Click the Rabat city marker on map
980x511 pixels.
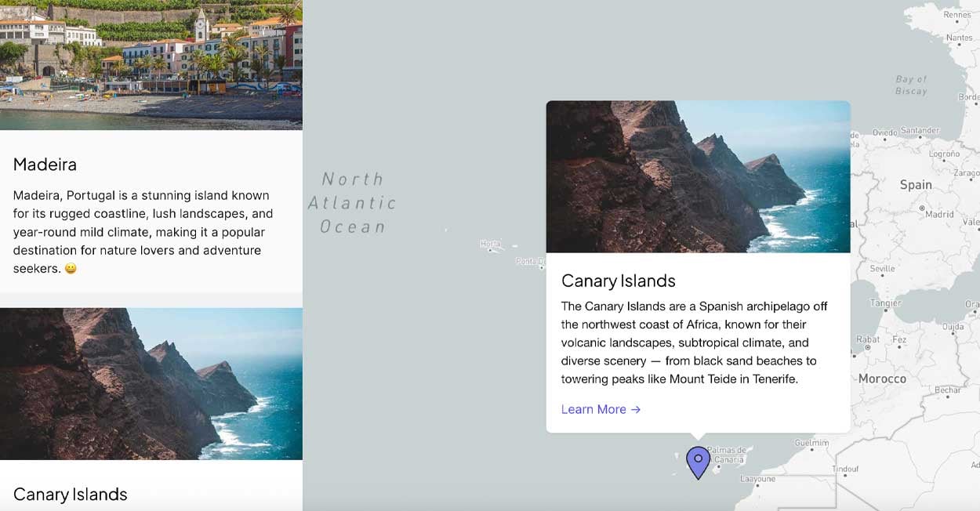pos(866,347)
